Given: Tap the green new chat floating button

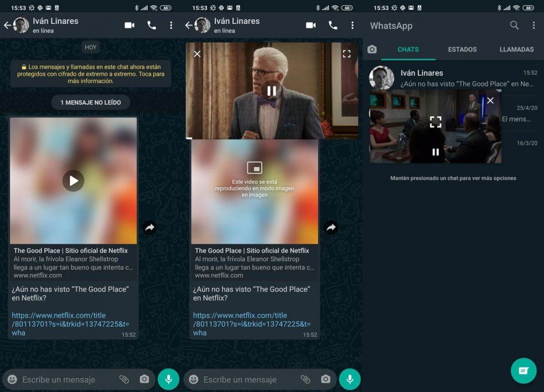Looking at the screenshot, I should tap(523, 370).
